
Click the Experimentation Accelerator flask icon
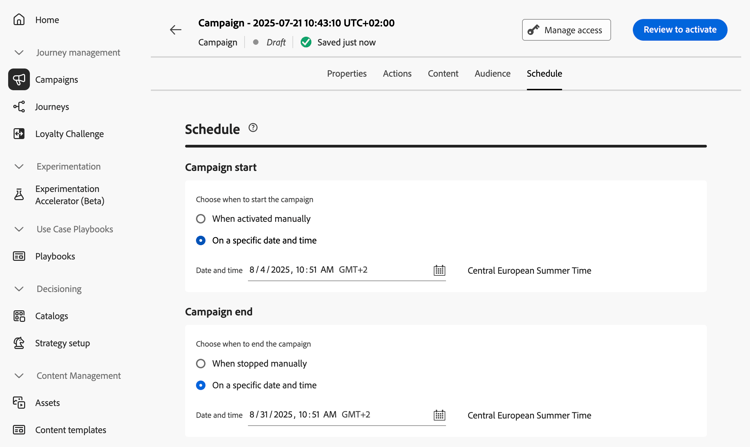pos(19,195)
